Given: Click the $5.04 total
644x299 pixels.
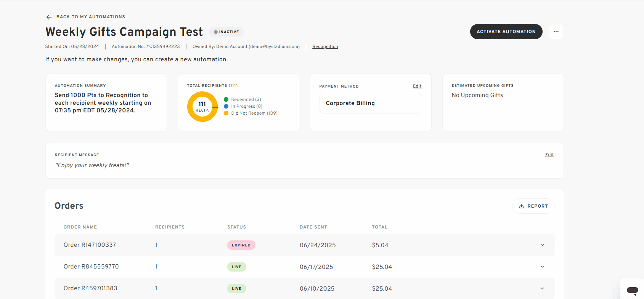Looking at the screenshot, I should pyautogui.click(x=380, y=245).
